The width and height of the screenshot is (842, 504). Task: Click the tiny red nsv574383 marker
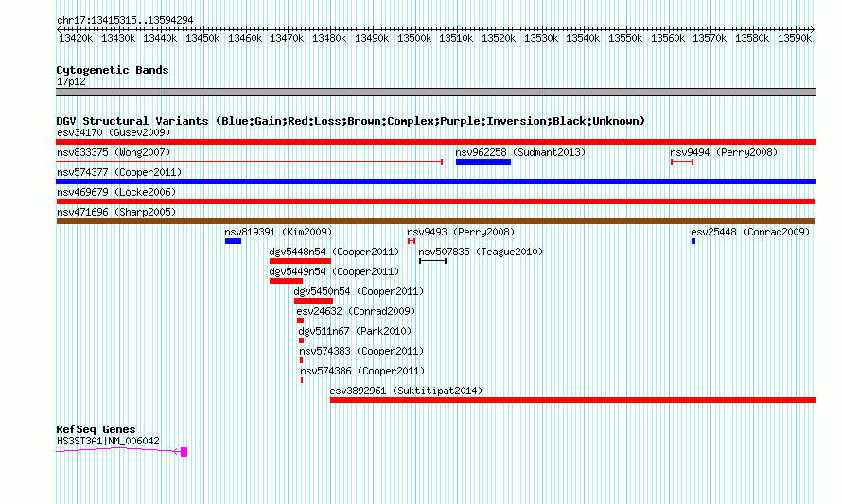tap(301, 360)
